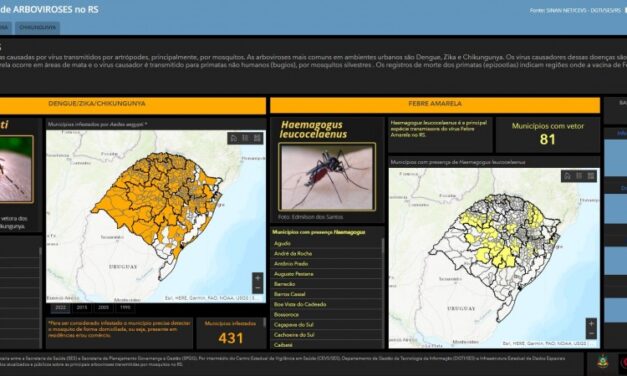Select Barros Cassal in the municipality list
The image size is (627, 376).
pos(326,294)
